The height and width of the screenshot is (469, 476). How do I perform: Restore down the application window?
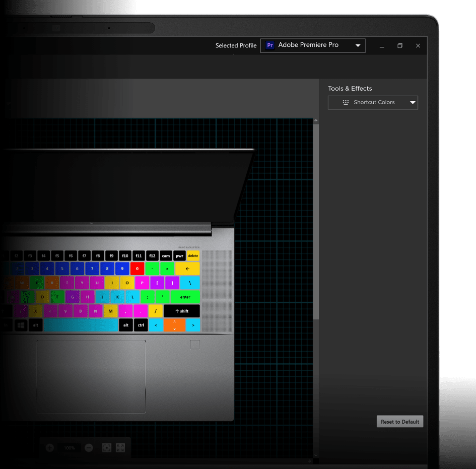pyautogui.click(x=400, y=45)
